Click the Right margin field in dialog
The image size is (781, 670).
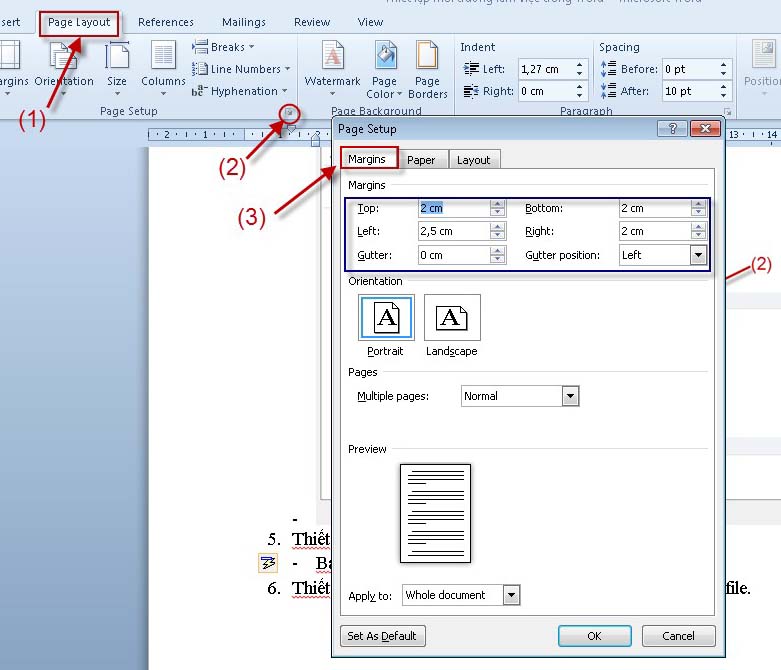654,231
